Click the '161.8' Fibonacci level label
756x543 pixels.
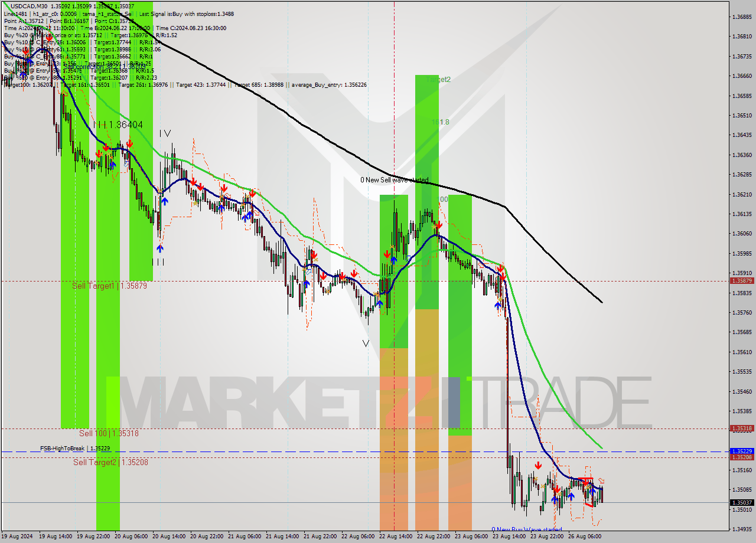pyautogui.click(x=439, y=122)
